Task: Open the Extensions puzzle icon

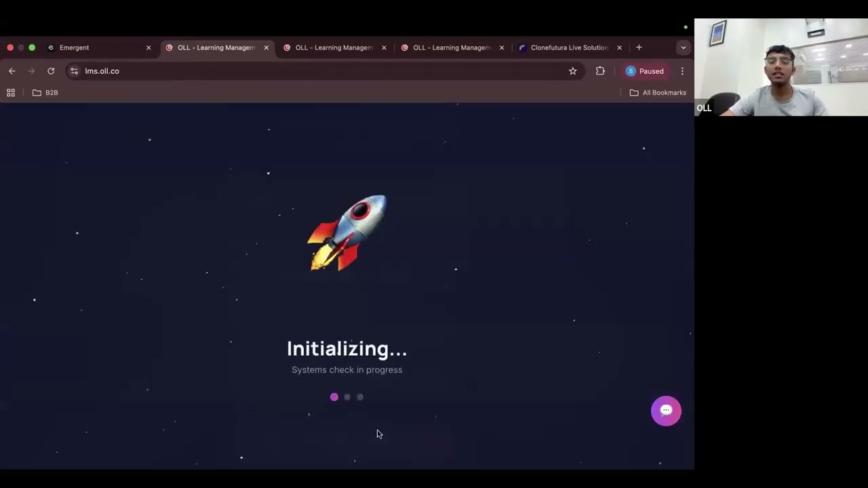Action: (x=600, y=71)
